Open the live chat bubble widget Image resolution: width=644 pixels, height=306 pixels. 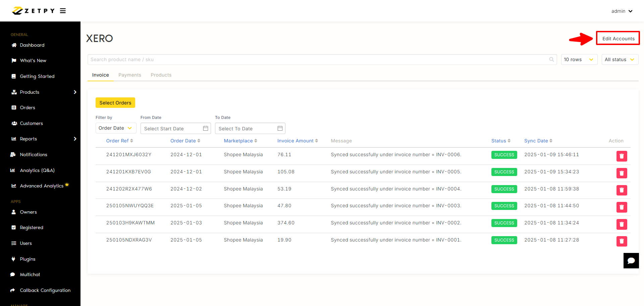point(631,261)
